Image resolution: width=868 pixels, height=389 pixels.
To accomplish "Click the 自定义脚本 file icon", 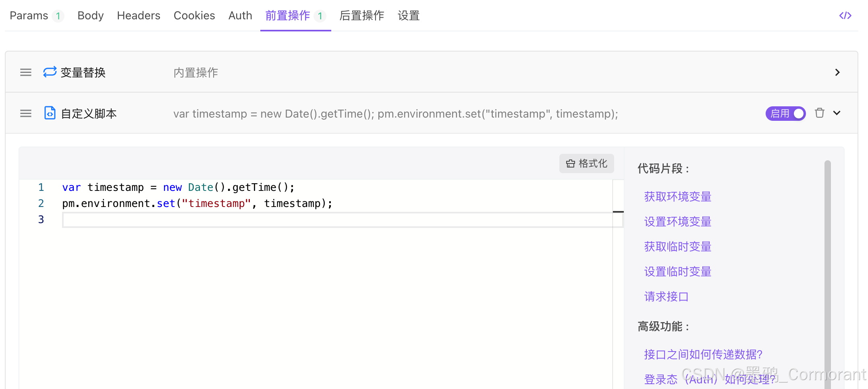I will [x=50, y=113].
